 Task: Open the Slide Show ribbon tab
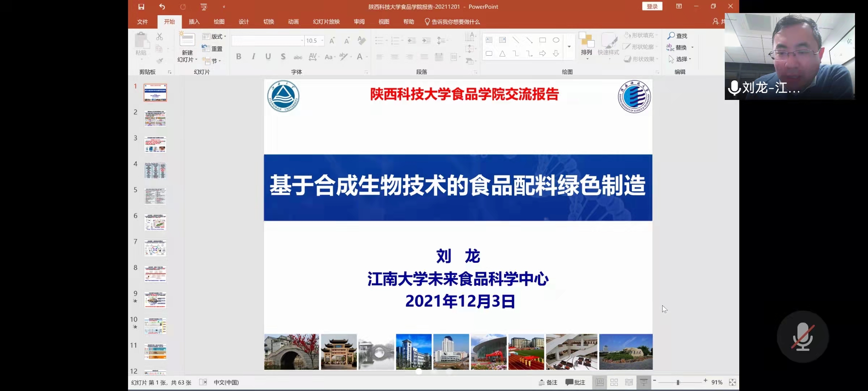pyautogui.click(x=326, y=22)
